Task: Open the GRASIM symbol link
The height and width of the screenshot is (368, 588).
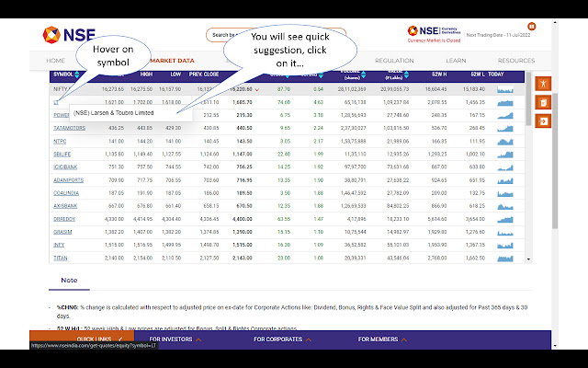Action: pos(62,232)
